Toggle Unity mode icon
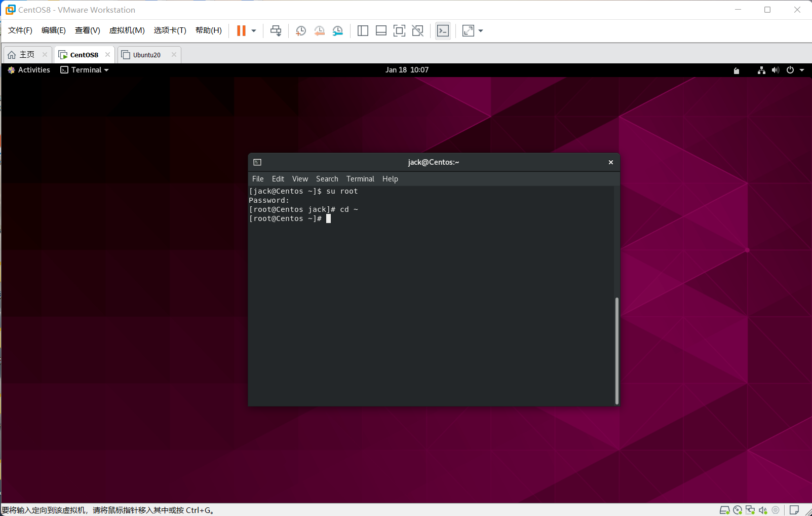Screen dimensions: 812x516 coord(417,30)
